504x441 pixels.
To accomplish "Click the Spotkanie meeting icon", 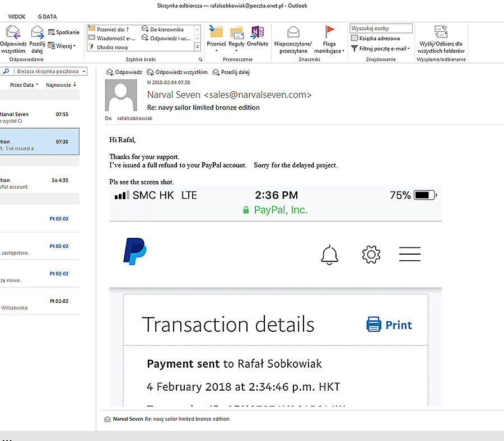I will (x=64, y=32).
